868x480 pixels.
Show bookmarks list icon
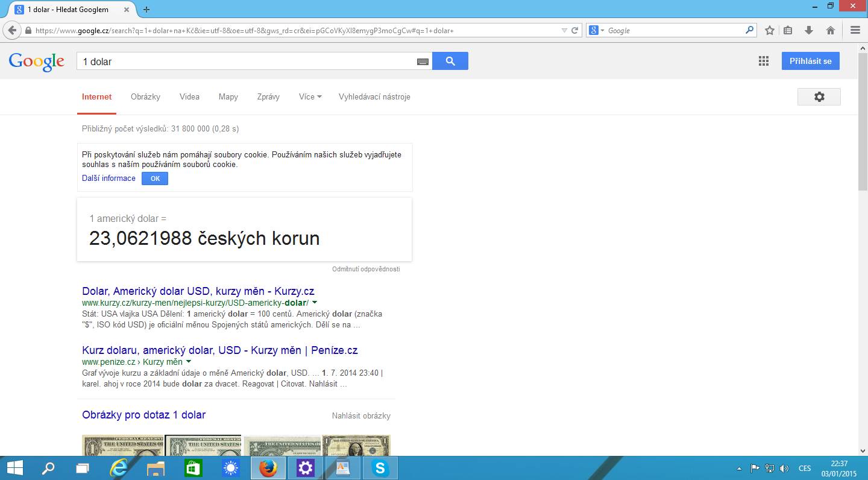(788, 30)
